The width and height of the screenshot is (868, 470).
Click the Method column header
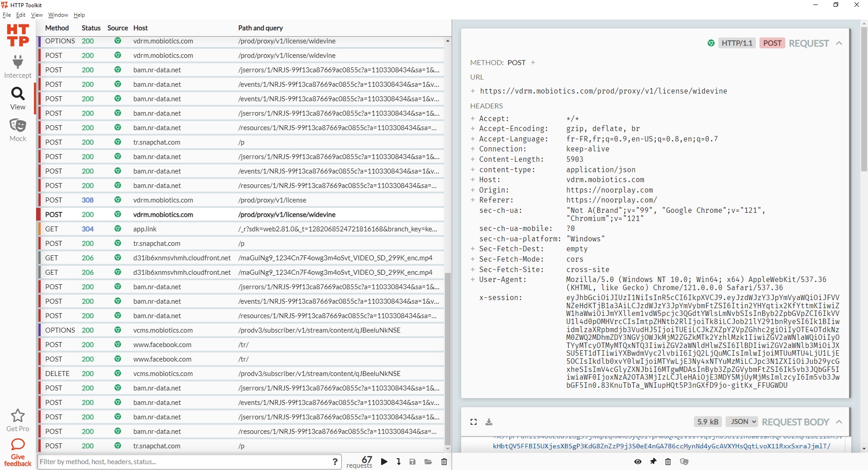pyautogui.click(x=57, y=28)
